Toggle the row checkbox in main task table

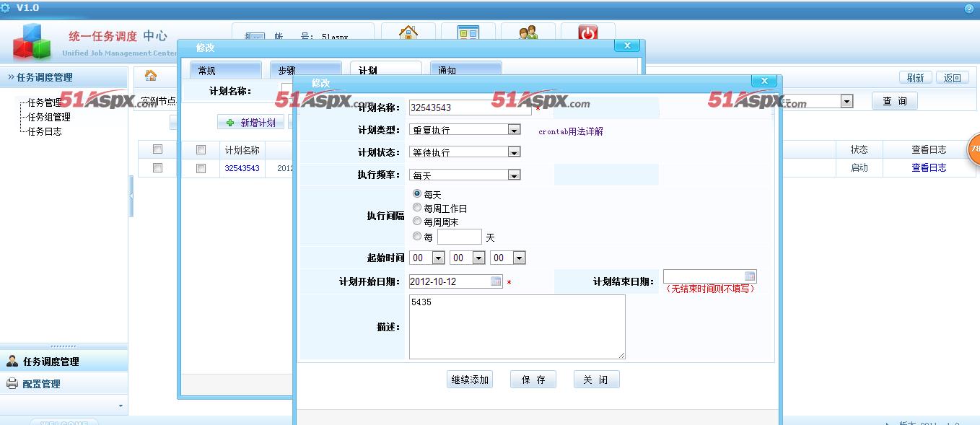tap(158, 167)
